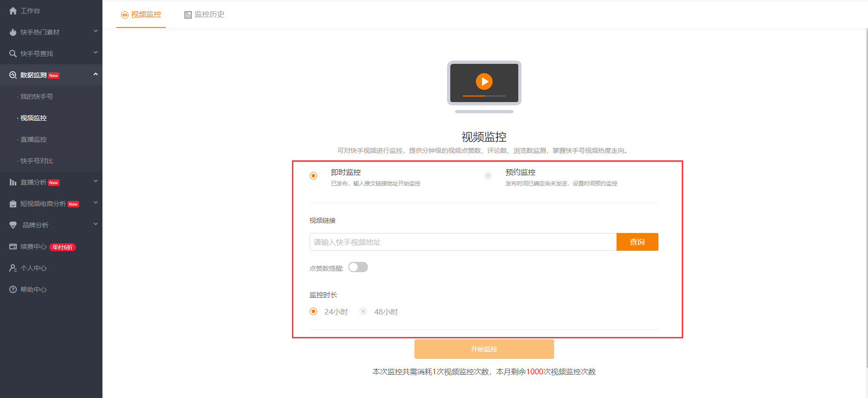
Task: Click the list icon on 监控历史 tab
Action: coord(188,15)
